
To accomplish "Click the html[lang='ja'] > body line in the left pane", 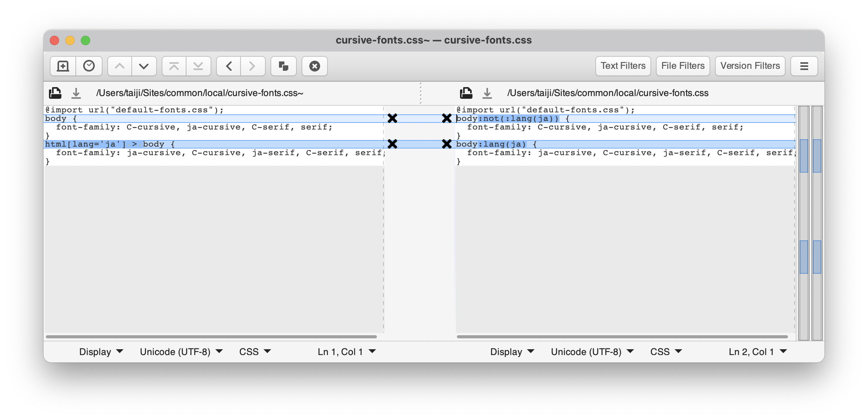I will click(x=110, y=144).
